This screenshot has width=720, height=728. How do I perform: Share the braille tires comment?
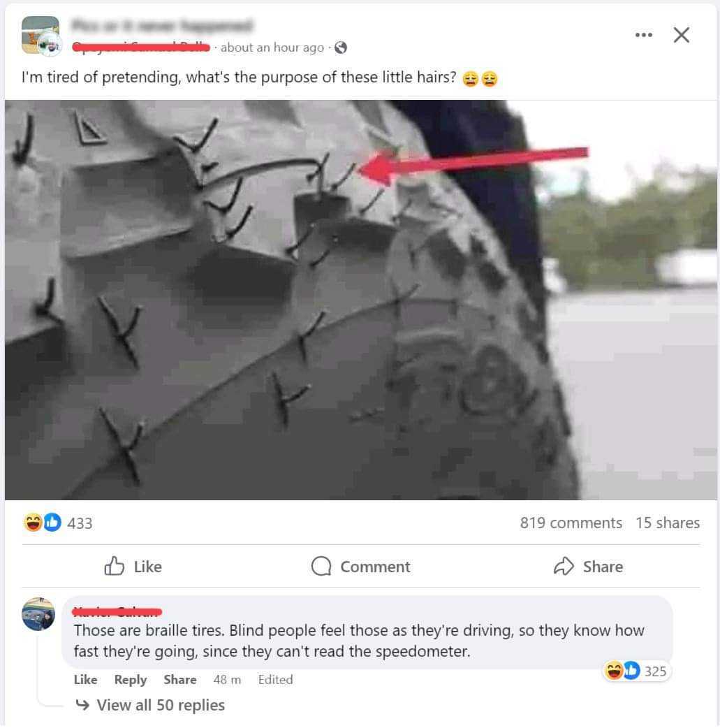click(x=180, y=679)
